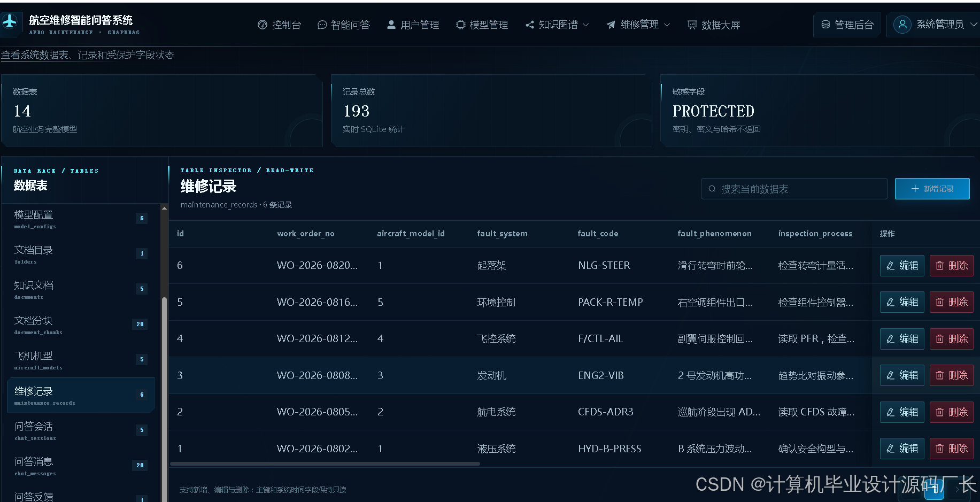Select the 文档分块 document_chunks table
Screen dimensions: 980x502
click(x=81, y=325)
